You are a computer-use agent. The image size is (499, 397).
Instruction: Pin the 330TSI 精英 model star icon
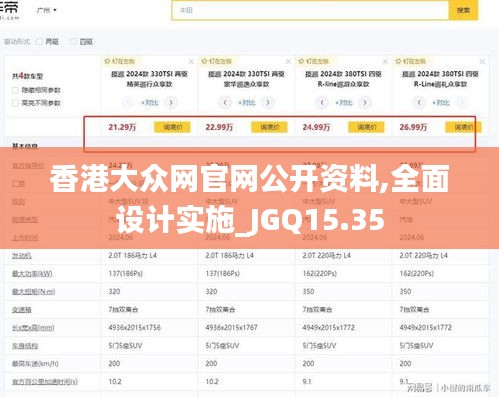click(107, 61)
